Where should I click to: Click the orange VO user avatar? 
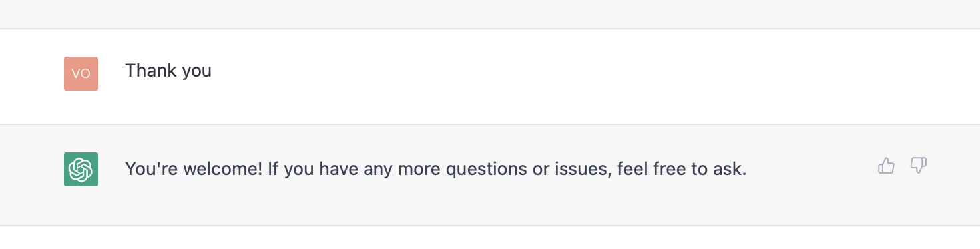click(81, 73)
